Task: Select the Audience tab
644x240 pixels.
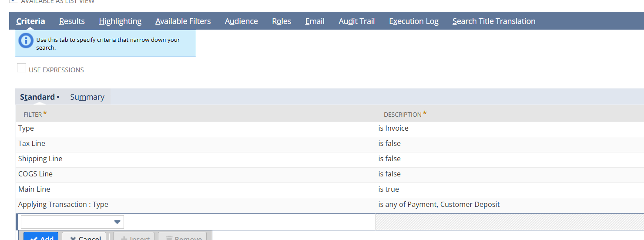Action: pos(241,21)
